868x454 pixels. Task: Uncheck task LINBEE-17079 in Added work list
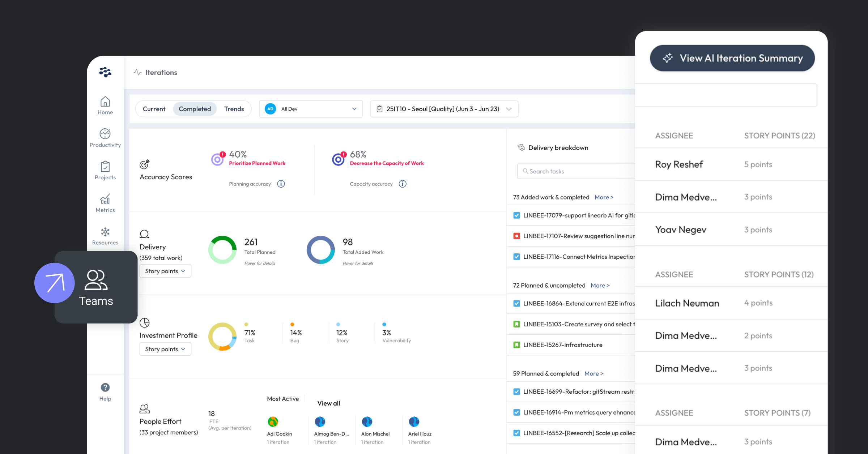coord(516,215)
